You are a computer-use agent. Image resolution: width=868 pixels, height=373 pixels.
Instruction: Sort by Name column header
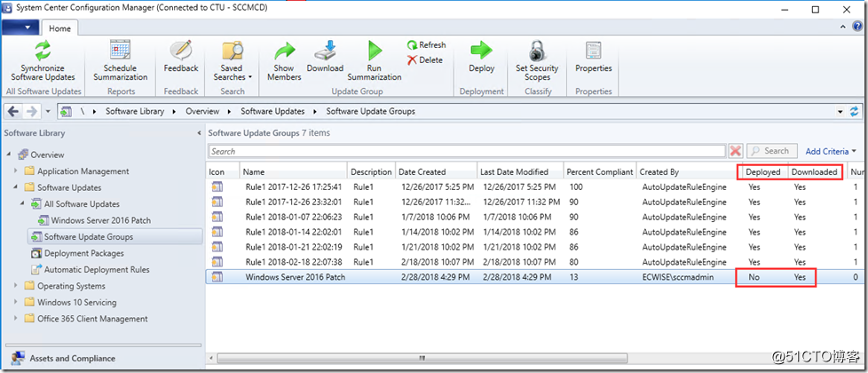294,171
